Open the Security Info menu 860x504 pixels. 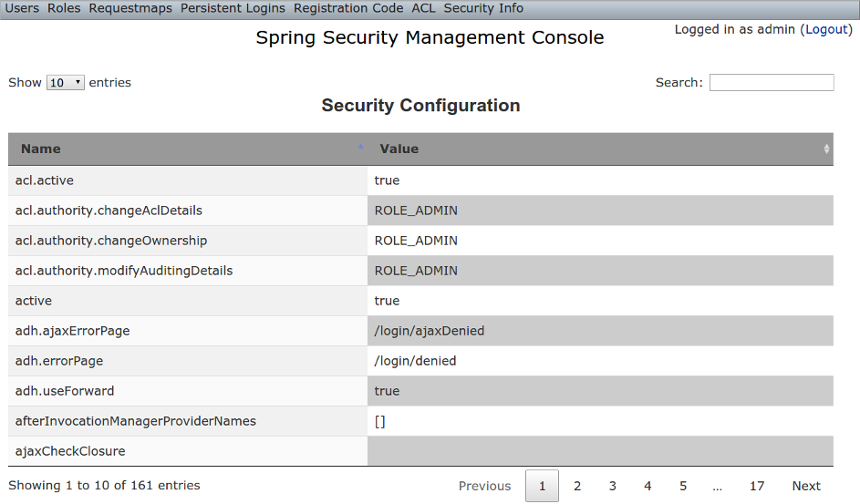pyautogui.click(x=483, y=8)
